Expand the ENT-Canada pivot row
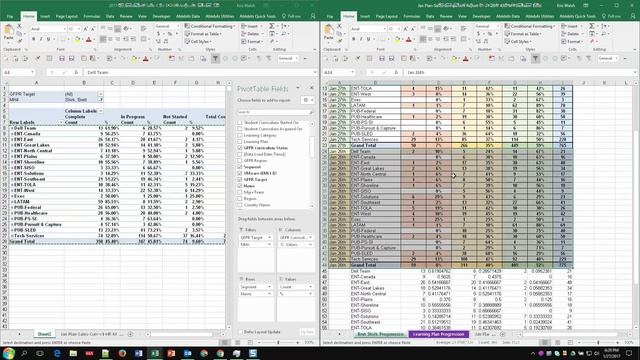 (12, 134)
